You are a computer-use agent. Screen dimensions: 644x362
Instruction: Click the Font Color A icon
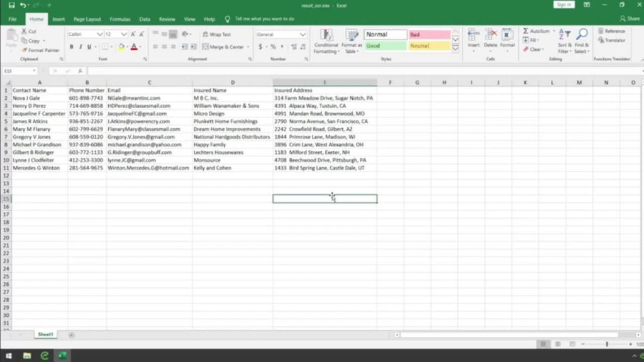coord(134,47)
